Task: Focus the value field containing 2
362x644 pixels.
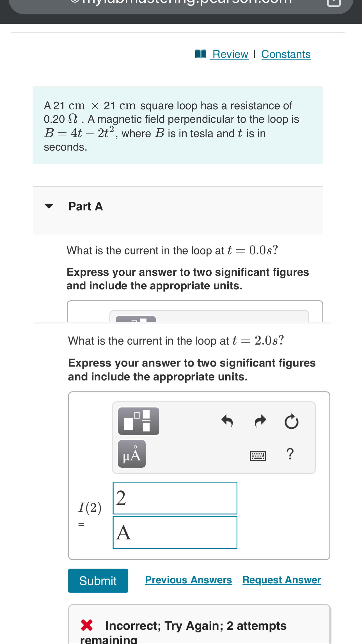Action: (175, 498)
